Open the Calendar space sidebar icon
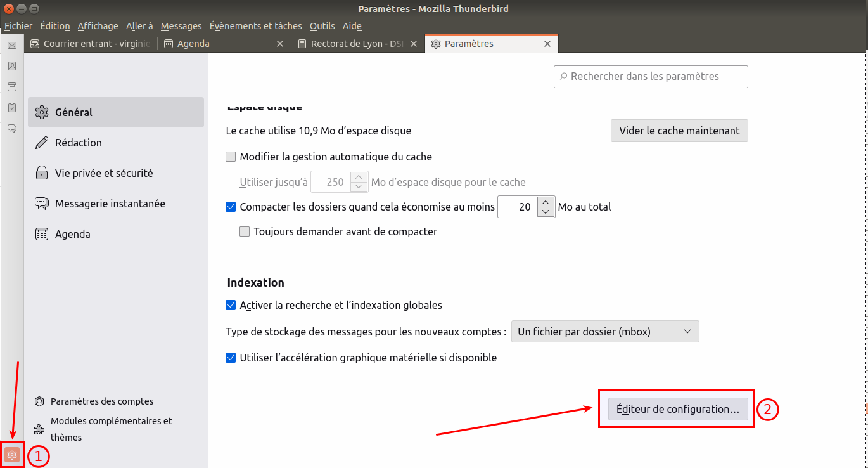The image size is (868, 468). coord(11,87)
